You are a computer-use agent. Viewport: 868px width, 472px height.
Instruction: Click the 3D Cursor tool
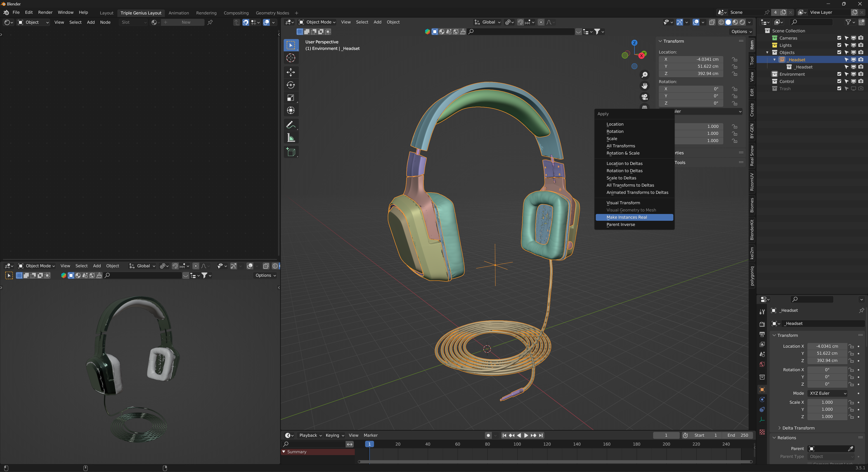tap(291, 58)
